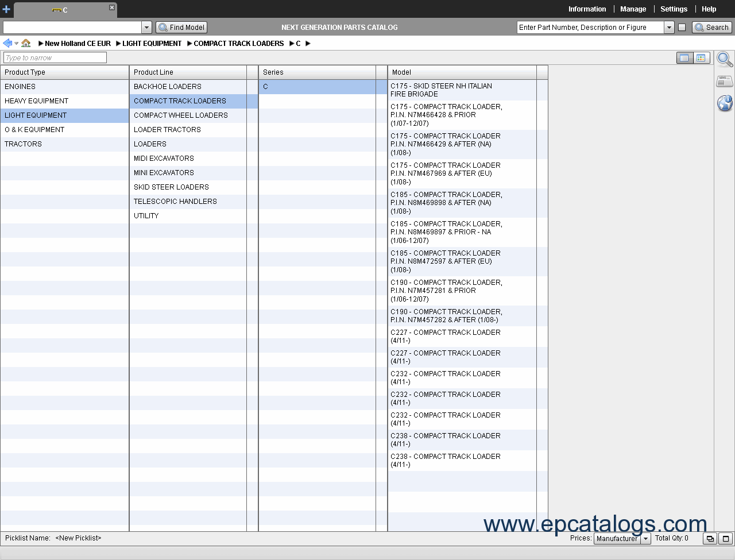
Task: Close the C tab
Action: (x=112, y=7)
